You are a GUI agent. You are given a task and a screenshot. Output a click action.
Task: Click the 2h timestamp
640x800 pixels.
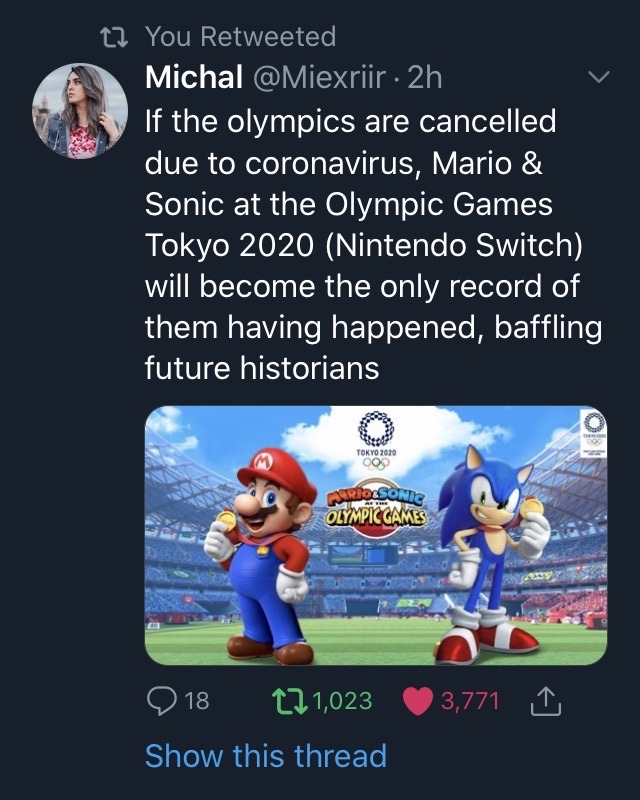423,77
